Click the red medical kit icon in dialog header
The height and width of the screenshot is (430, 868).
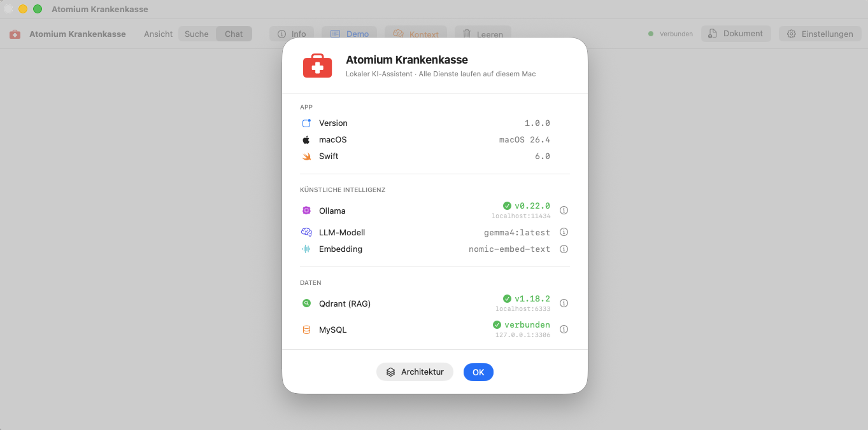coord(317,66)
